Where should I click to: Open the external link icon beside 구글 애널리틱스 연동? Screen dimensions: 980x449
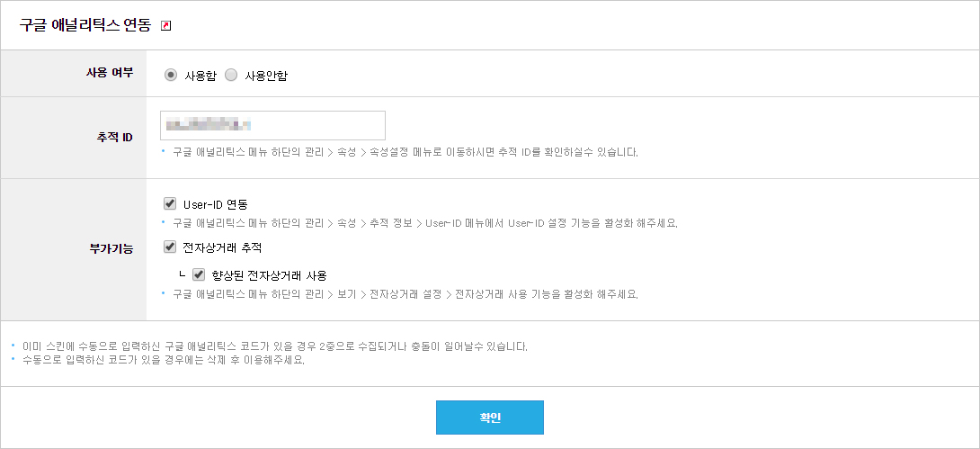165,25
